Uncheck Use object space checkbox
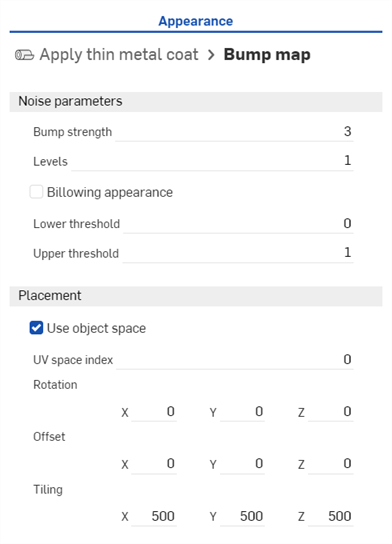Image resolution: width=392 pixels, height=544 pixels. (36, 328)
